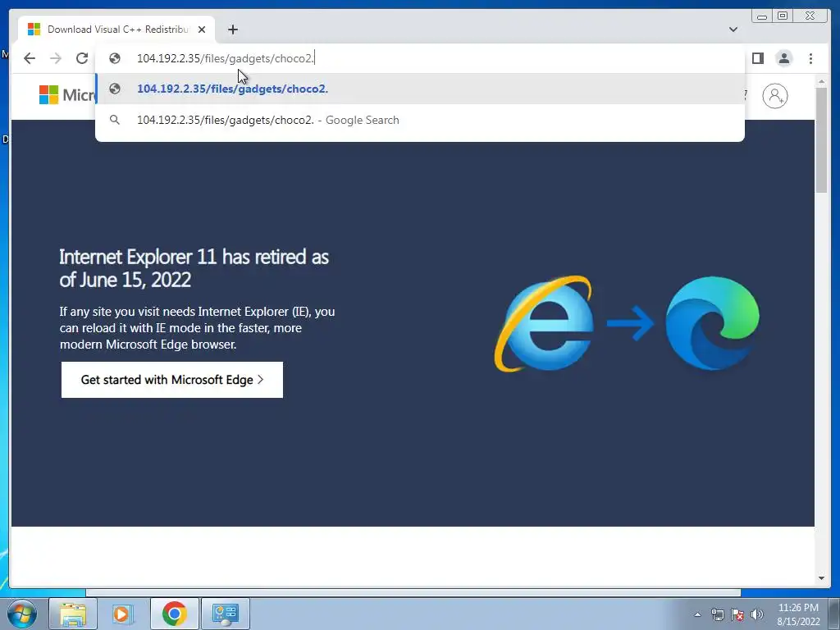The width and height of the screenshot is (840, 630).
Task: Select the highlighted URL suggestion 104.192.2.35/files/gadgets/choco2.
Action: (420, 89)
